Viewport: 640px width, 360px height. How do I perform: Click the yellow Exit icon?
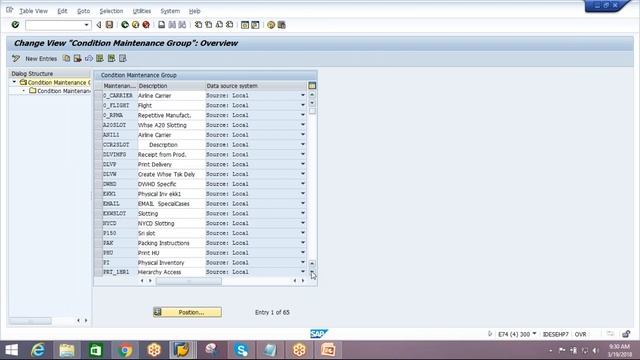(x=136, y=25)
